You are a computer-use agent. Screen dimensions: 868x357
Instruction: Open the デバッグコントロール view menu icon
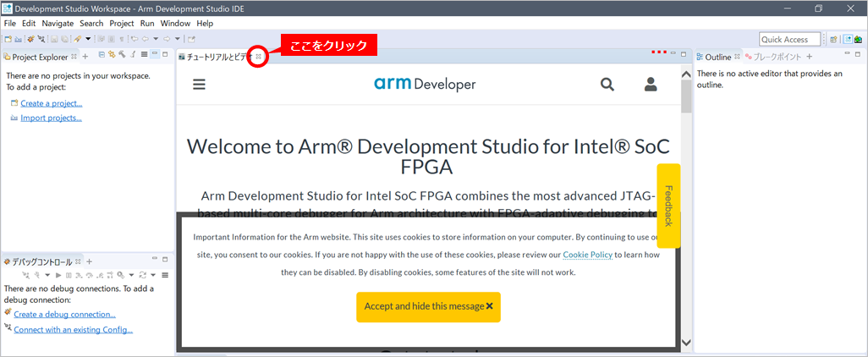tap(165, 275)
